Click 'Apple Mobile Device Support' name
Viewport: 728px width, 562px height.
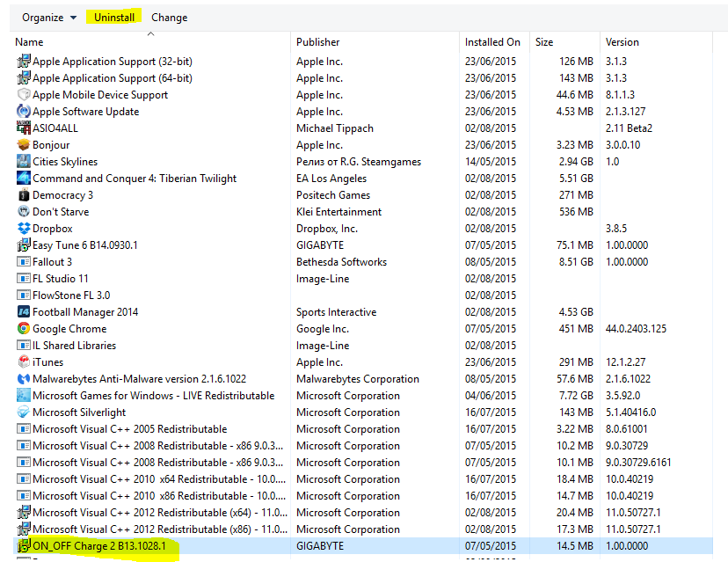[100, 95]
